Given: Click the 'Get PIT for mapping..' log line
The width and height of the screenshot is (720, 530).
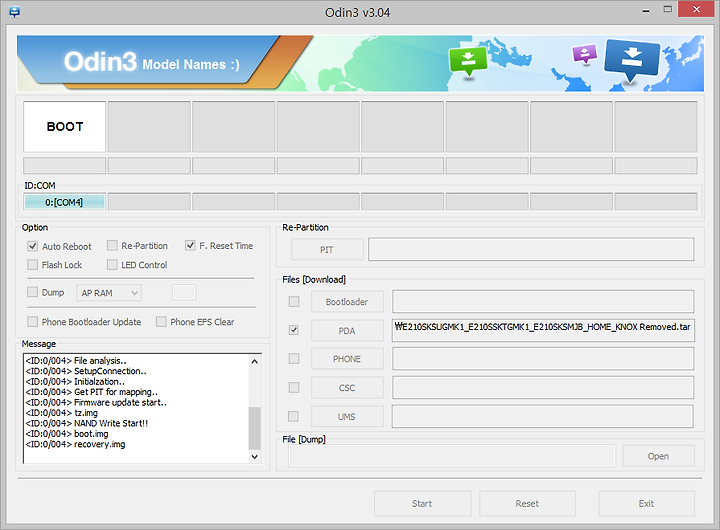Looking at the screenshot, I should (92, 392).
